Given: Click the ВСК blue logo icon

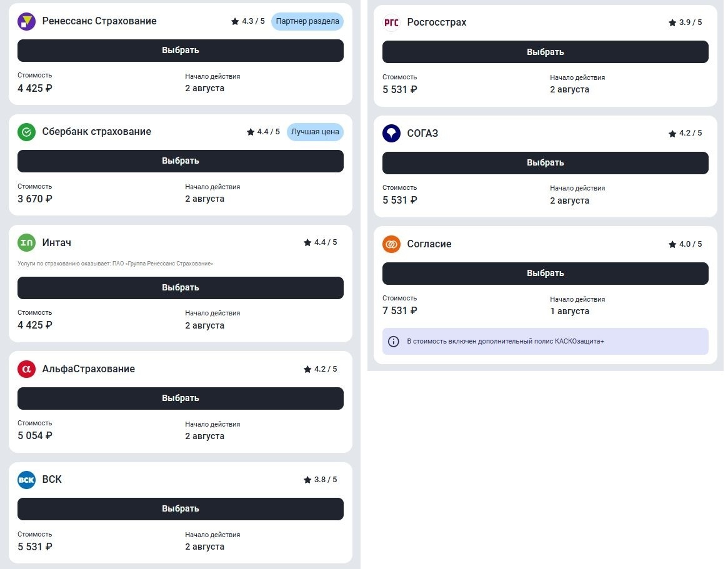Looking at the screenshot, I should pyautogui.click(x=26, y=480).
